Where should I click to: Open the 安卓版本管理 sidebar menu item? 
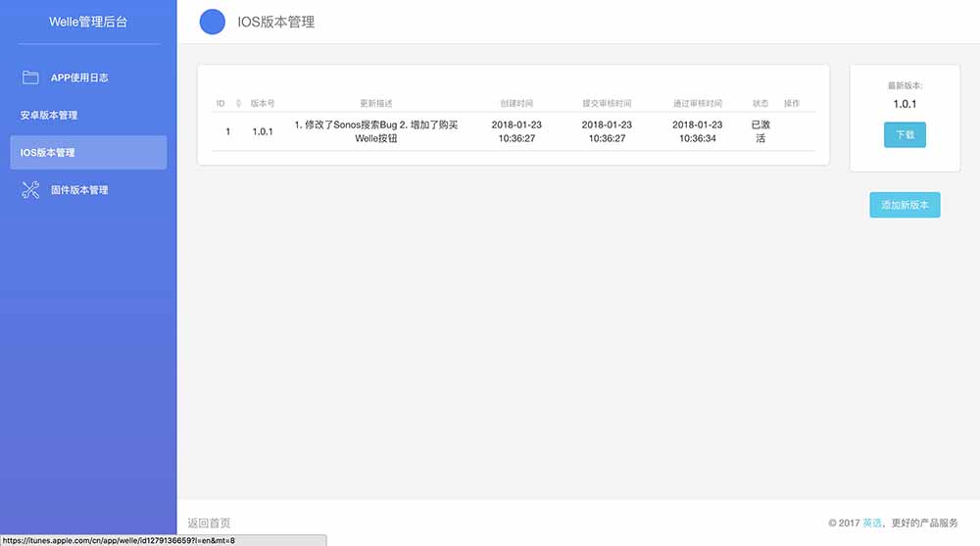(49, 116)
